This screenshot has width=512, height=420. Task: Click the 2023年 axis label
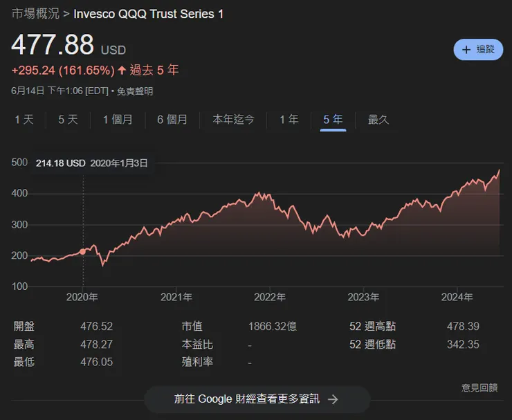click(x=363, y=297)
